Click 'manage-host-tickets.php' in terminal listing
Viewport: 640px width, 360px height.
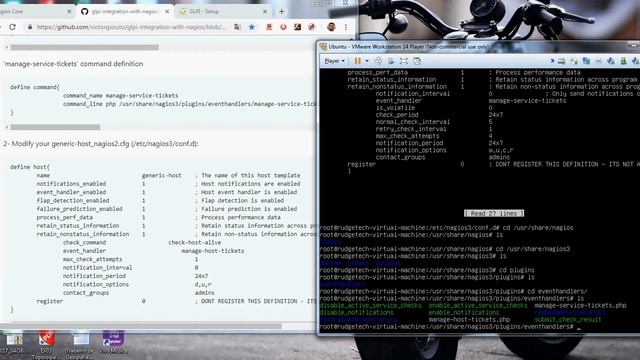click(469, 320)
